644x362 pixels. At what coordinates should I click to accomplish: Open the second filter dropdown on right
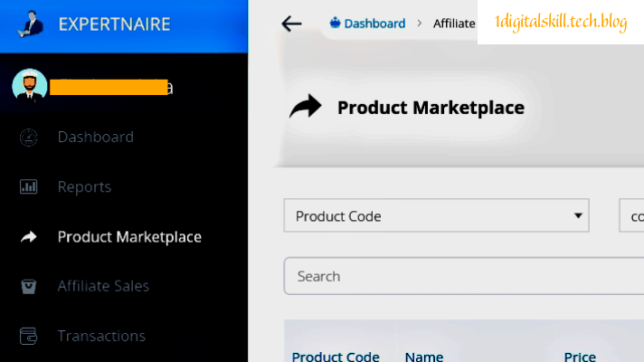coord(631,216)
